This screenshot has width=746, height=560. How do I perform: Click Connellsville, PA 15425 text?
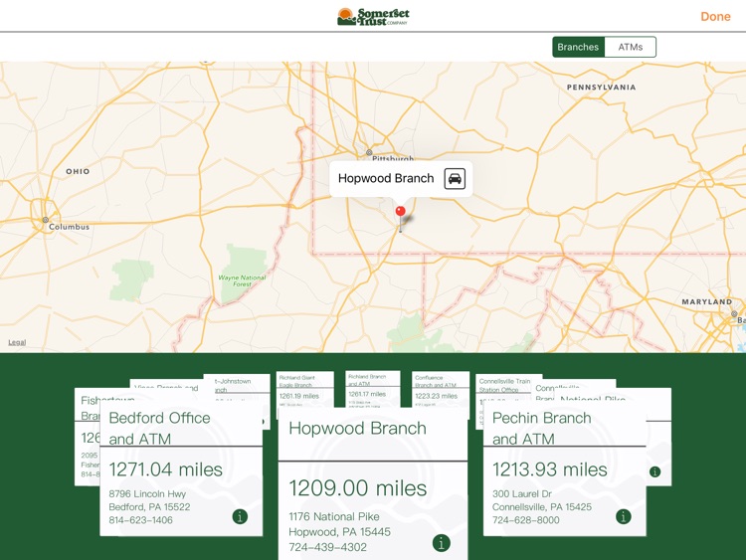(x=542, y=506)
